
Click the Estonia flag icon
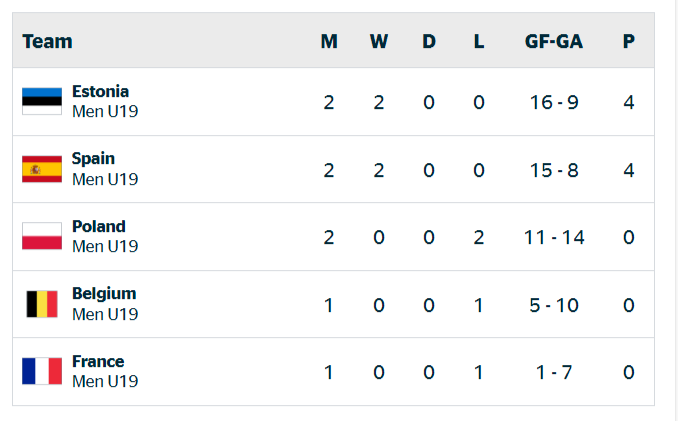pyautogui.click(x=42, y=102)
